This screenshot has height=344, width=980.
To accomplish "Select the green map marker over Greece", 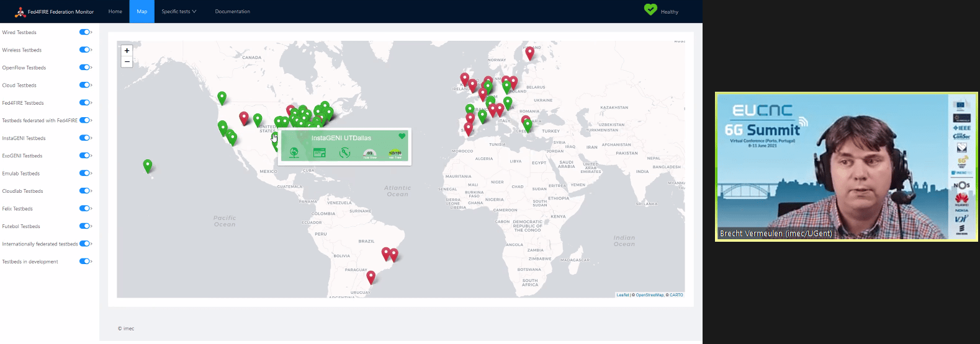I will coord(528,125).
